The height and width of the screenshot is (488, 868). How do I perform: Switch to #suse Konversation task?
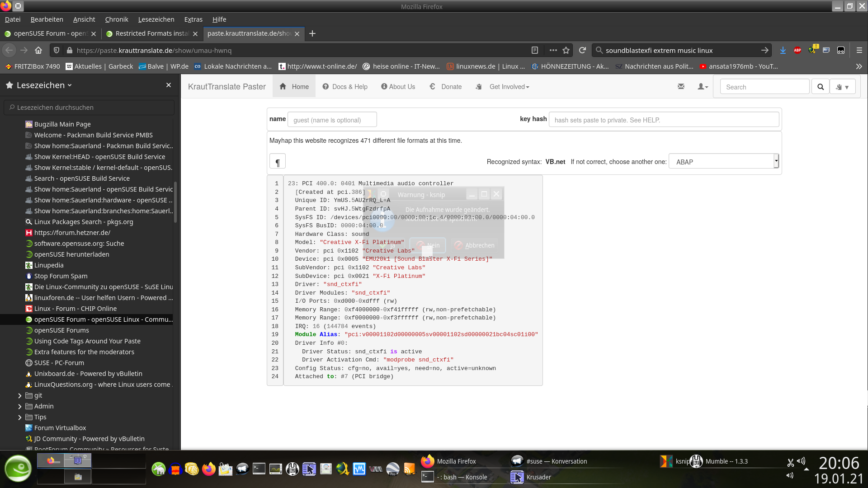coord(549,461)
